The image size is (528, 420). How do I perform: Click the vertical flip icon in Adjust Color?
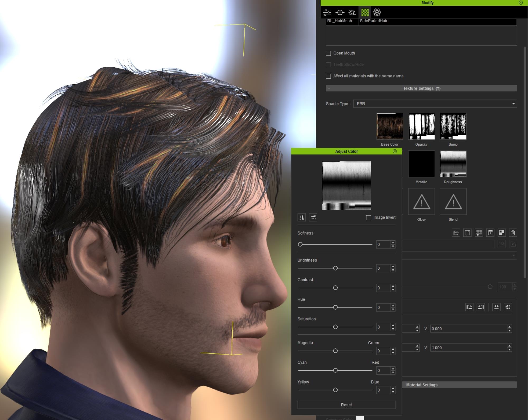click(x=313, y=217)
